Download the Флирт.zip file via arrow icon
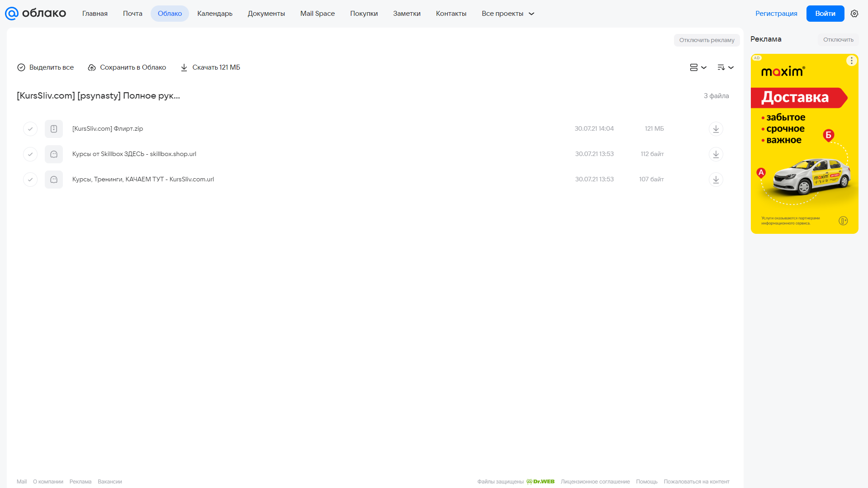Image resolution: width=868 pixels, height=488 pixels. (x=716, y=129)
